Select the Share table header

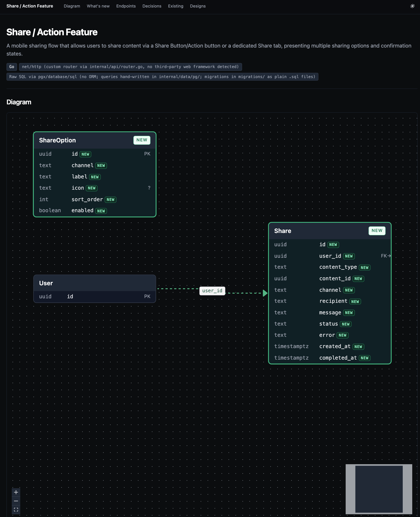tap(330, 231)
